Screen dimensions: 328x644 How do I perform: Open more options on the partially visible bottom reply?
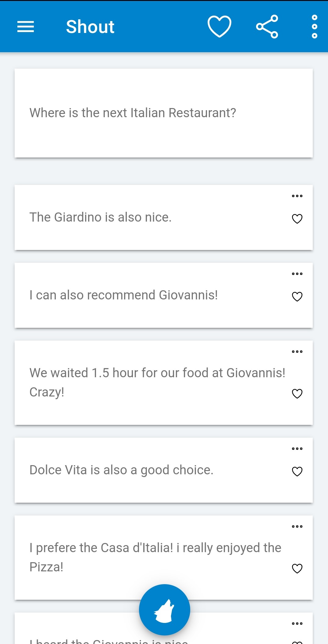click(x=297, y=624)
